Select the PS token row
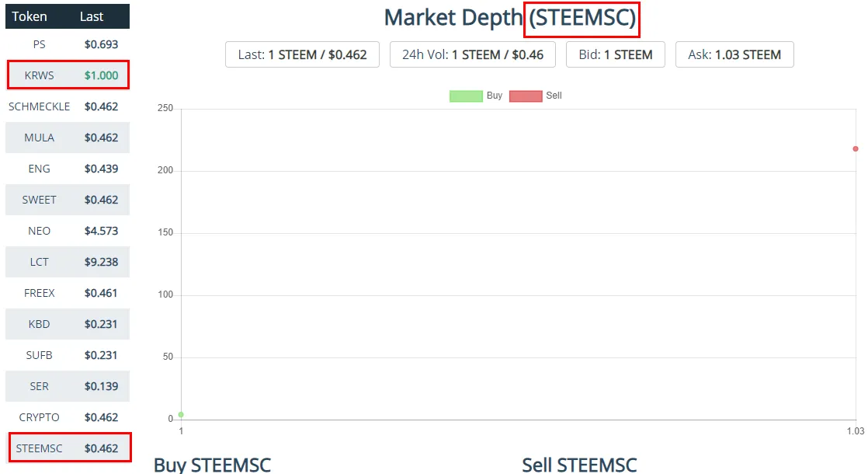This screenshot has width=868, height=474. pyautogui.click(x=67, y=44)
